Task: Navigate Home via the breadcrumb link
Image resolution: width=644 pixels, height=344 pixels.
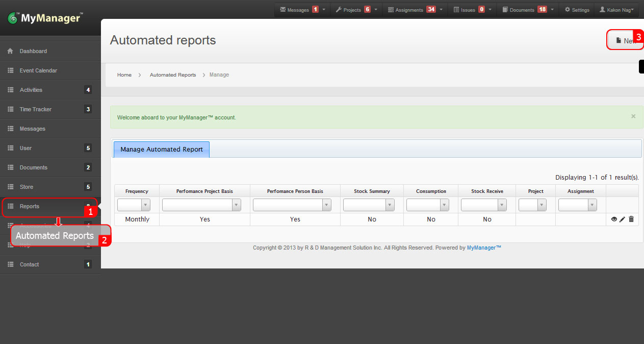Action: pos(124,75)
